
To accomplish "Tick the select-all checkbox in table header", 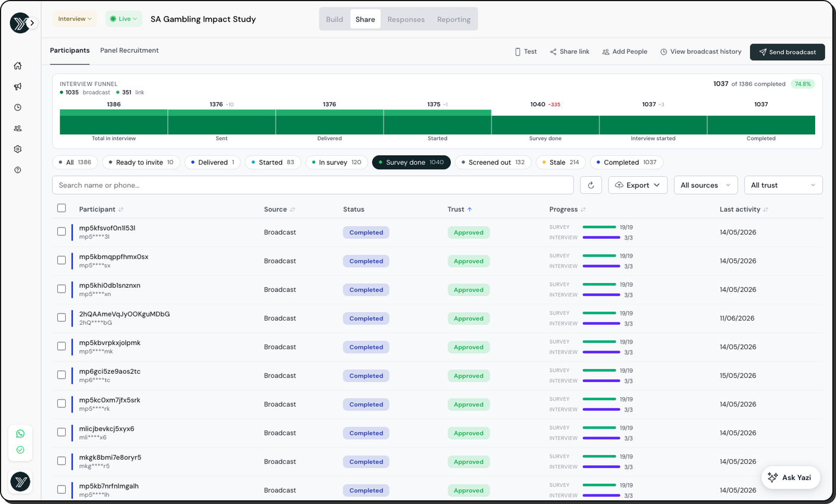I will click(62, 208).
